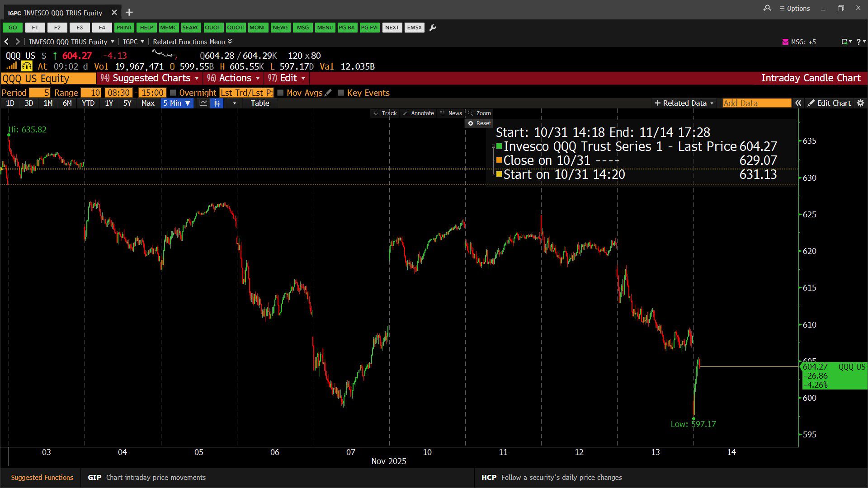Collapse panel with double-chevron icon
This screenshot has height=488, width=868.
(x=798, y=103)
